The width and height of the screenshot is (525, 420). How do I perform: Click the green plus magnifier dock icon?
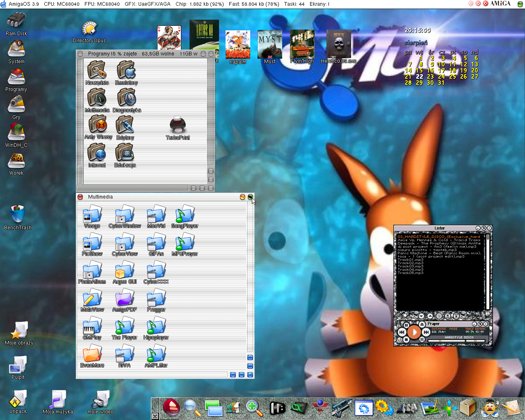(254, 408)
